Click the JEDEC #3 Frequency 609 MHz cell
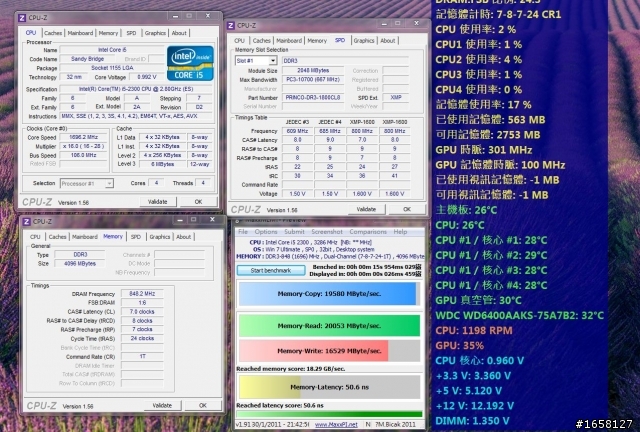 297,131
